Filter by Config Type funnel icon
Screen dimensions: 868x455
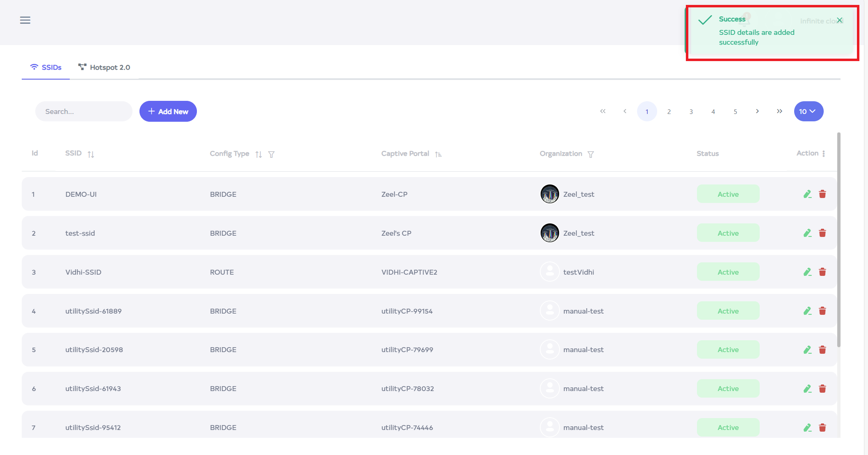(271, 154)
